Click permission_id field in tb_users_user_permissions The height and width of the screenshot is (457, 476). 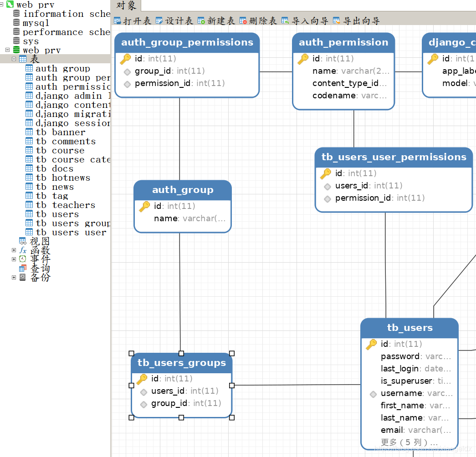click(x=380, y=198)
